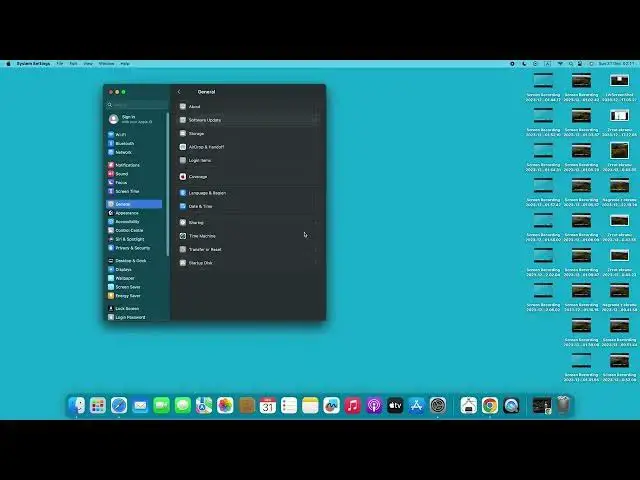Open the Startup Disk row
The height and width of the screenshot is (480, 640).
[x=249, y=263]
